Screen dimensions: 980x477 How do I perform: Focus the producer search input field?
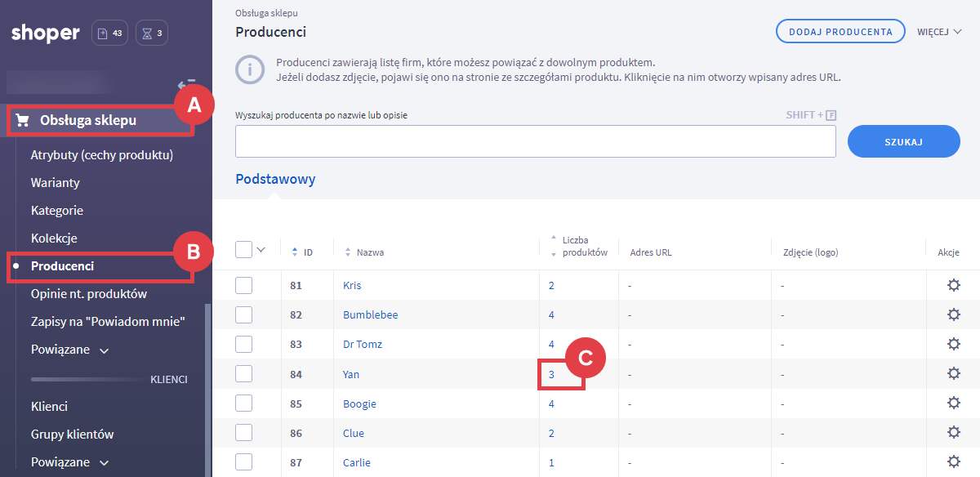coord(535,141)
